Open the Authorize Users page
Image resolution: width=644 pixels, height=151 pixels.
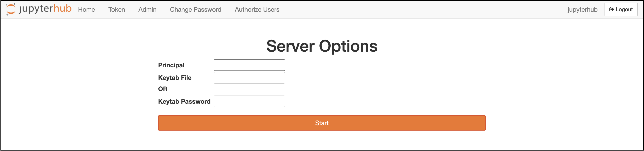[x=256, y=9]
